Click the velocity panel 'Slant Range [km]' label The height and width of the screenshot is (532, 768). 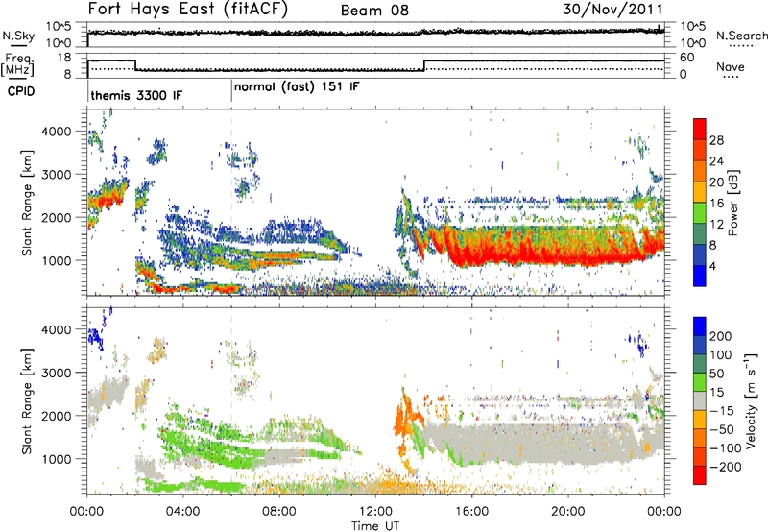click(x=27, y=400)
